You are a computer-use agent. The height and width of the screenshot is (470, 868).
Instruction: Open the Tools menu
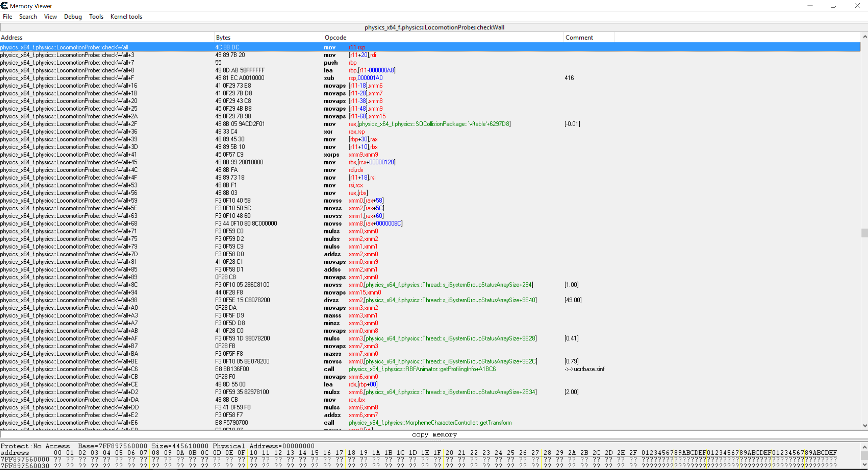pos(96,17)
